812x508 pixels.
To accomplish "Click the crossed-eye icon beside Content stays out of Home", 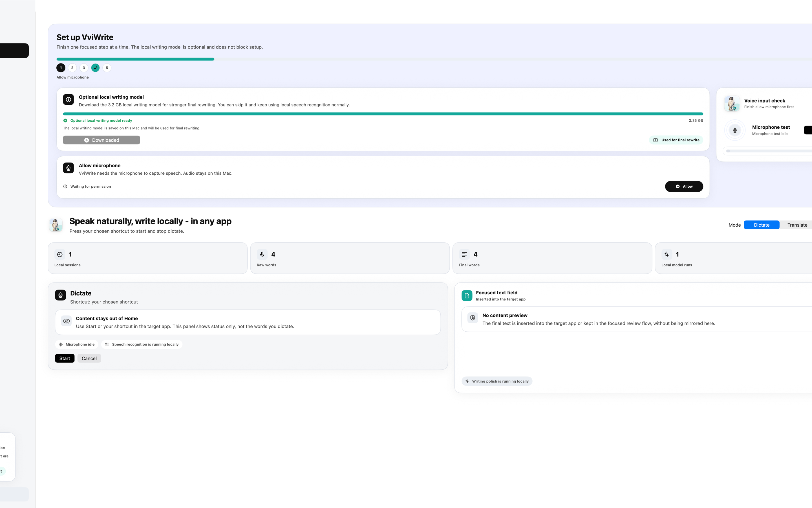I will pyautogui.click(x=67, y=321).
